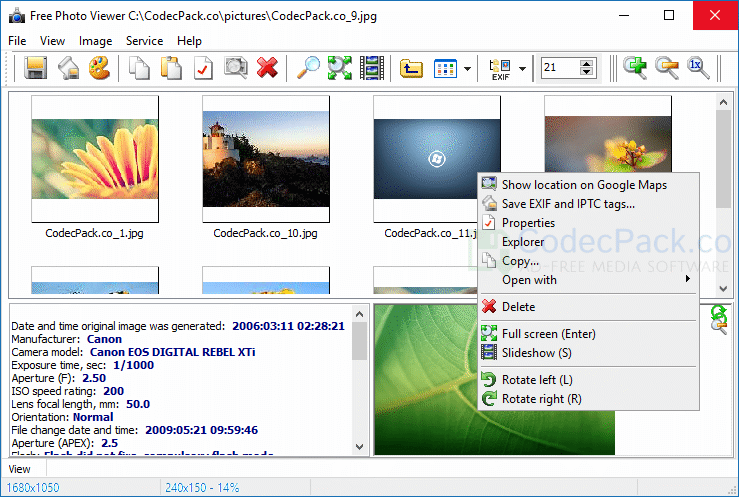Image resolution: width=739 pixels, height=497 pixels.
Task: Click the full screen green arrows icon
Action: tap(340, 68)
